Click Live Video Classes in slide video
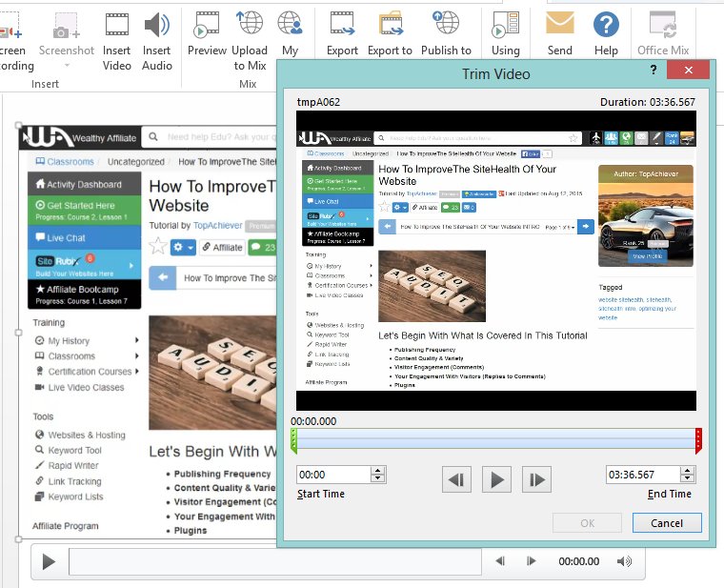This screenshot has width=724, height=588. pyautogui.click(x=80, y=387)
